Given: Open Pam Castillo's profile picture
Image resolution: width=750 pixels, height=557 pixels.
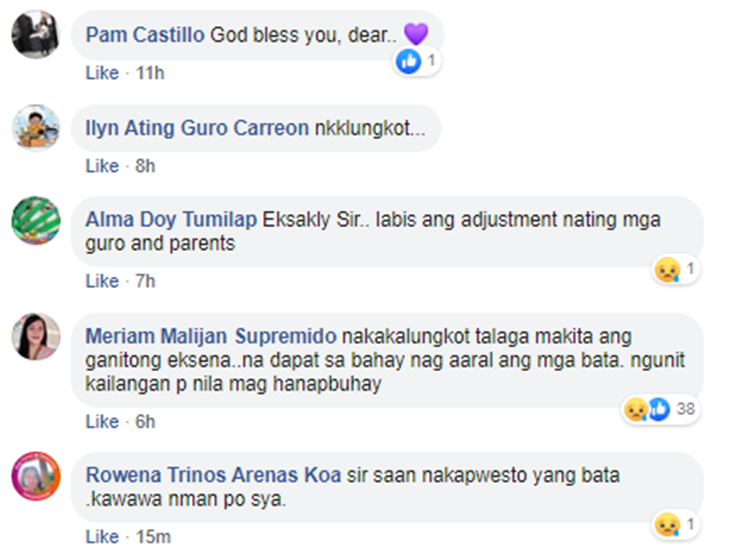Looking at the screenshot, I should point(35,35).
